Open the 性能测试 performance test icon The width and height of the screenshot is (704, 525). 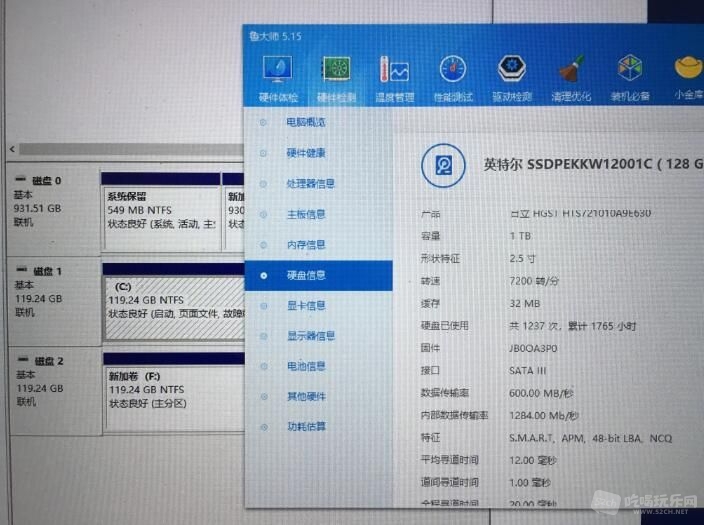point(453,79)
